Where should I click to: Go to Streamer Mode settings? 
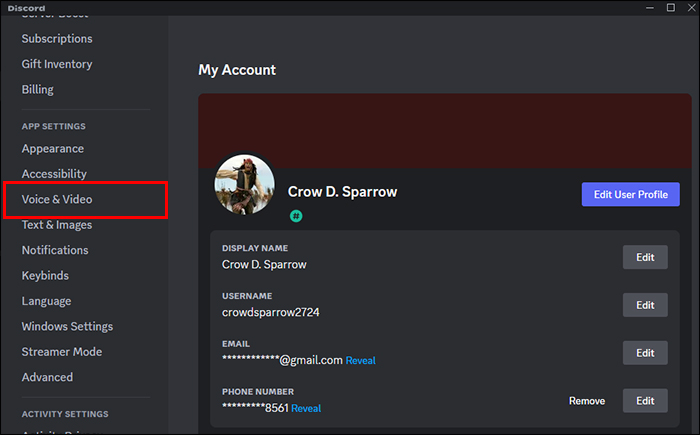click(x=62, y=352)
